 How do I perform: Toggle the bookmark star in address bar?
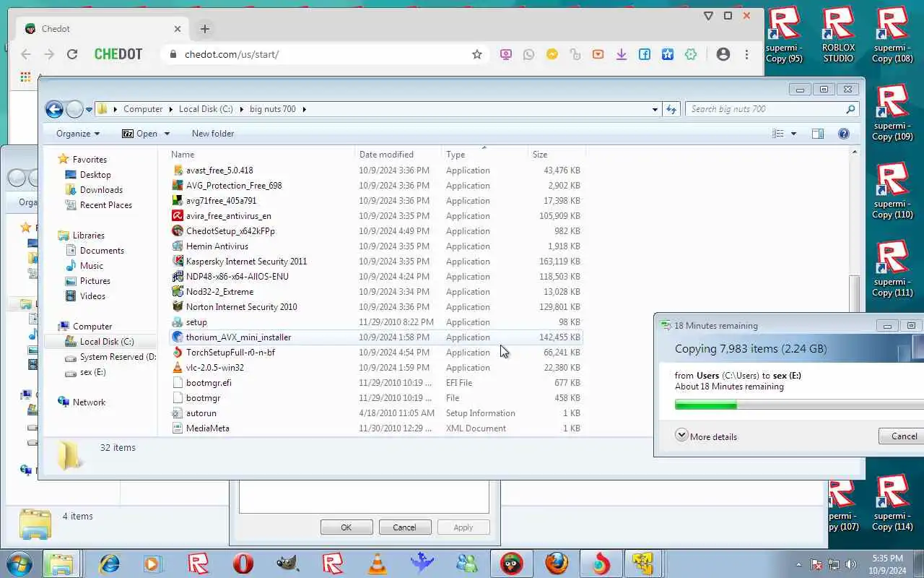[x=477, y=54]
